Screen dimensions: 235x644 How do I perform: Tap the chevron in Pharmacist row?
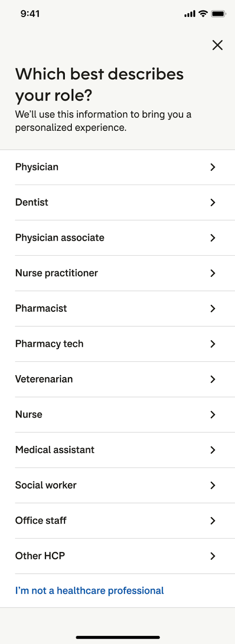click(213, 309)
